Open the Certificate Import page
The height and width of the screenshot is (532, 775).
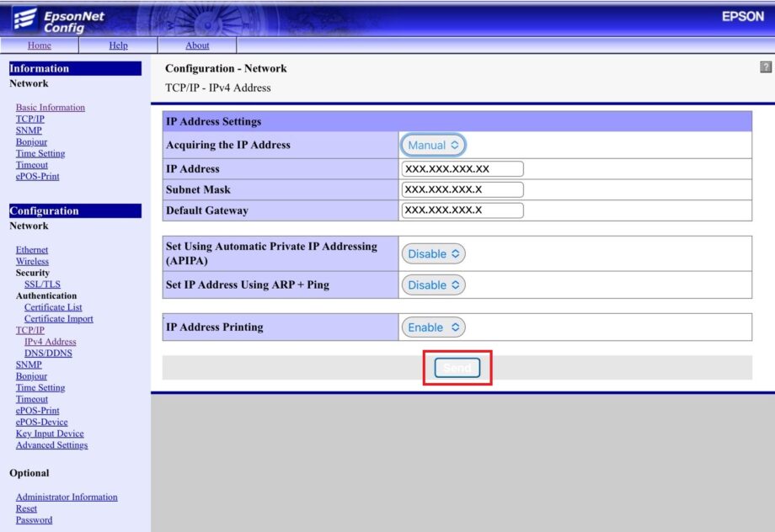(x=58, y=319)
